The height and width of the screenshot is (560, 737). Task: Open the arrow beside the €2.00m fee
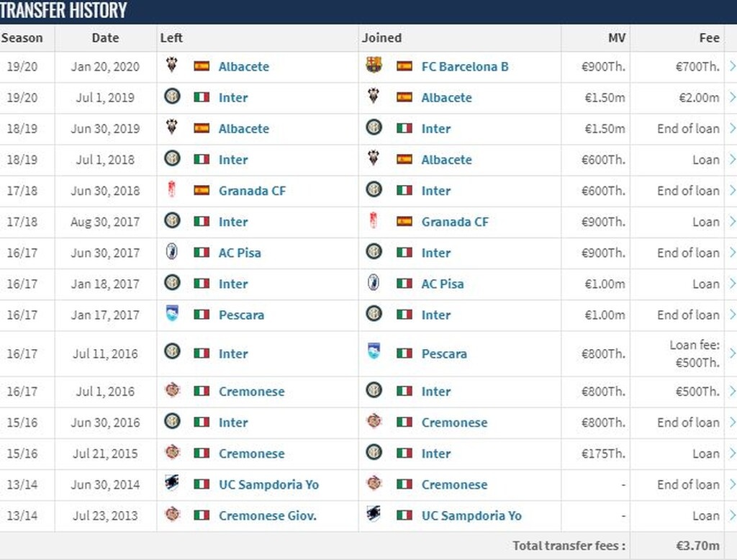click(732, 97)
